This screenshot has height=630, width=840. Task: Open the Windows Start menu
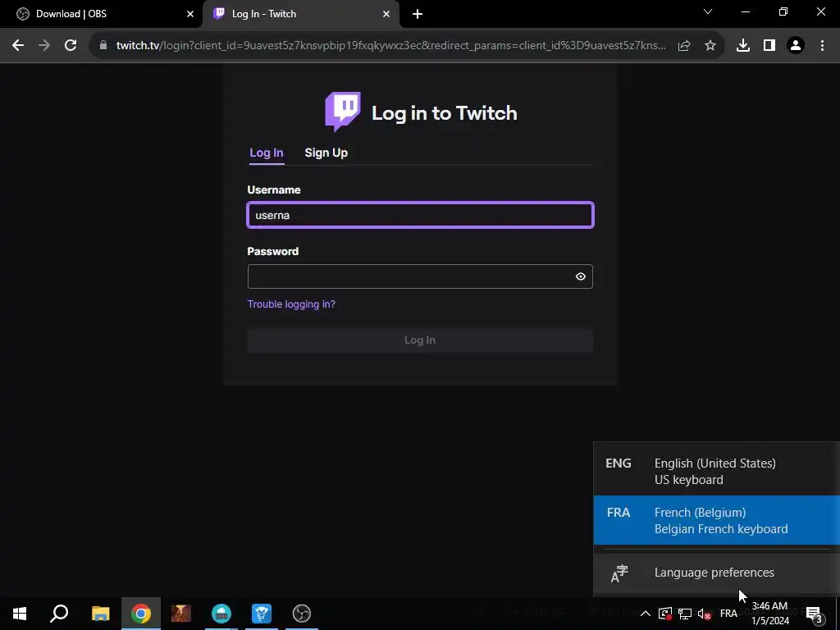pos(20,614)
